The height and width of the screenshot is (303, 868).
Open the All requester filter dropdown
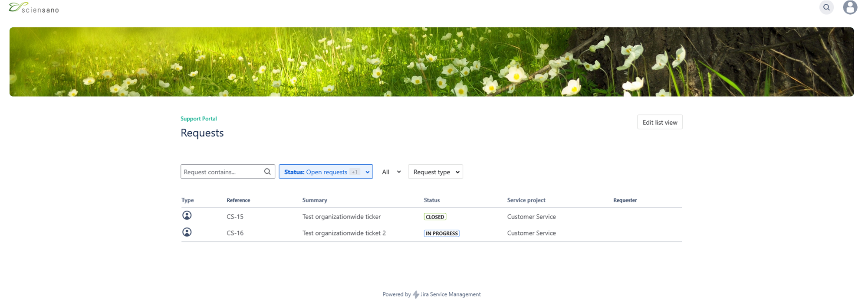pyautogui.click(x=391, y=172)
